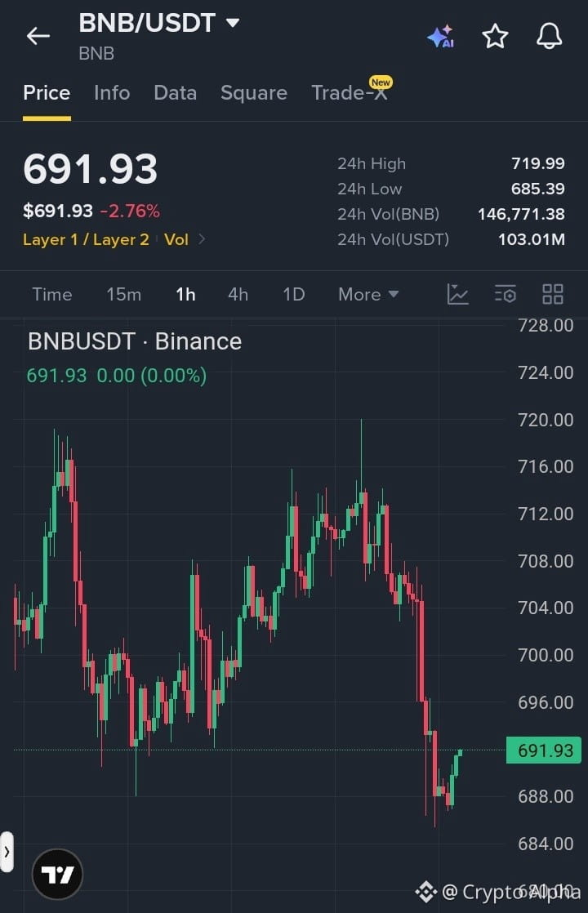
Task: Select the 15m chart interval
Action: pos(123,295)
